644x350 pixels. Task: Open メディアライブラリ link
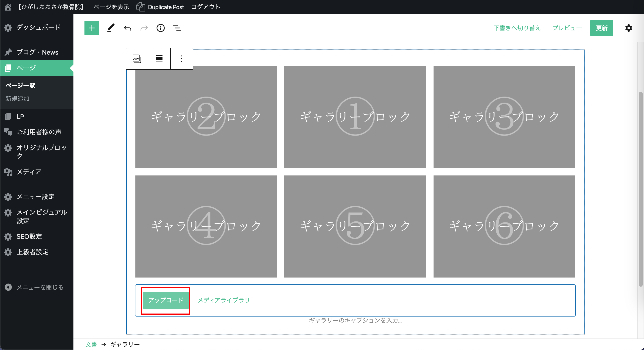point(224,300)
